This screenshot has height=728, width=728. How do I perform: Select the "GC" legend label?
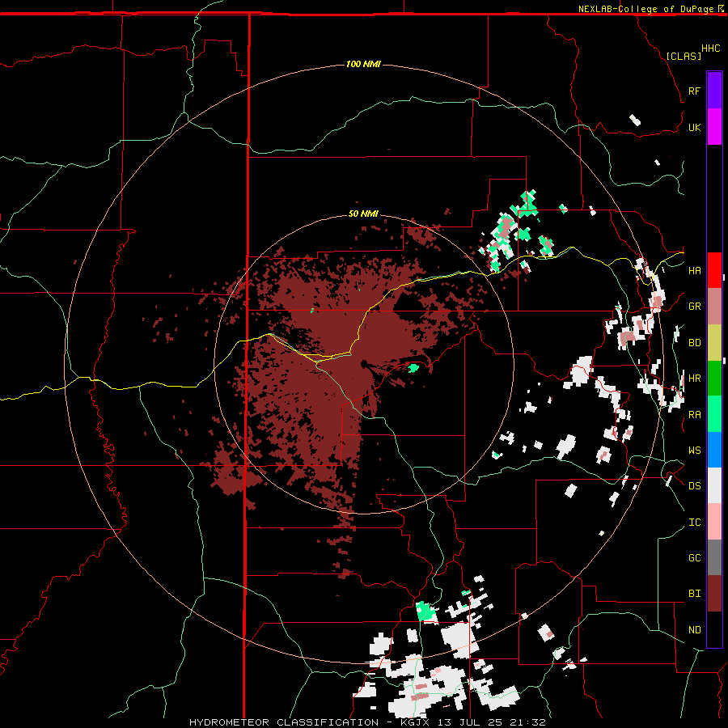pos(694,557)
